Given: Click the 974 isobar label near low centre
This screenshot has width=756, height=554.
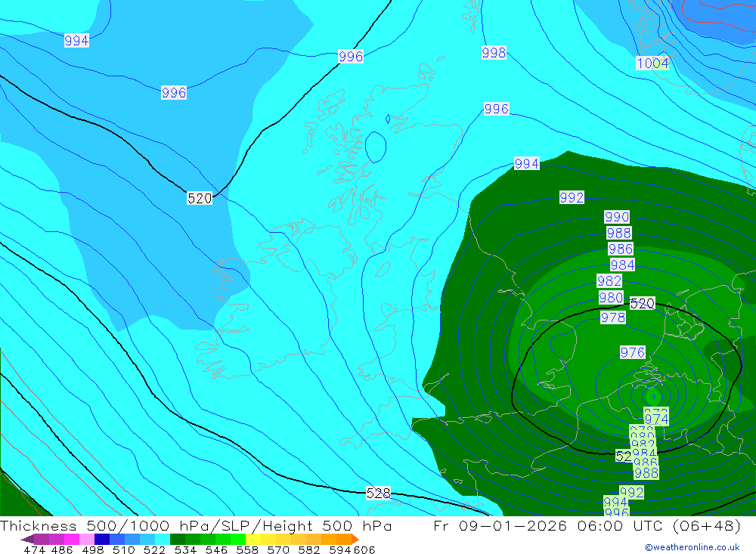Looking at the screenshot, I should pos(656,419).
